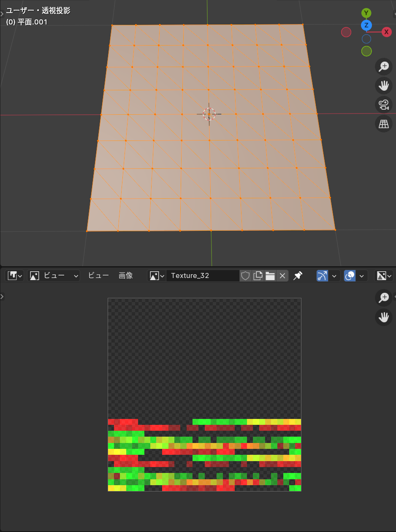396x532 pixels.
Task: Toggle image editor gizmo visibility
Action: pyautogui.click(x=323, y=275)
